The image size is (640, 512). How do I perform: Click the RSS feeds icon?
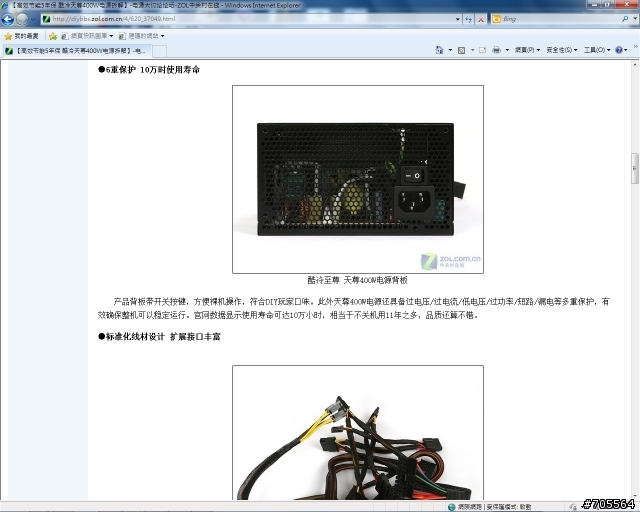click(462, 50)
